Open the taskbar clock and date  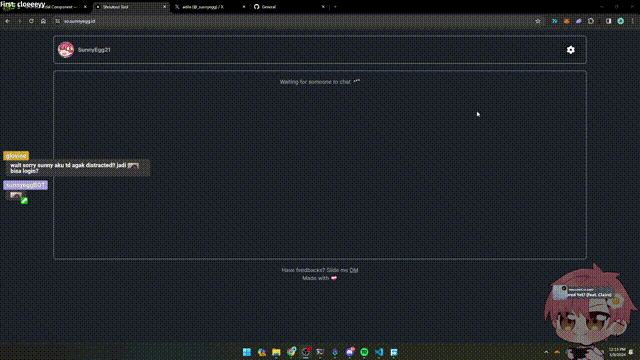point(617,352)
